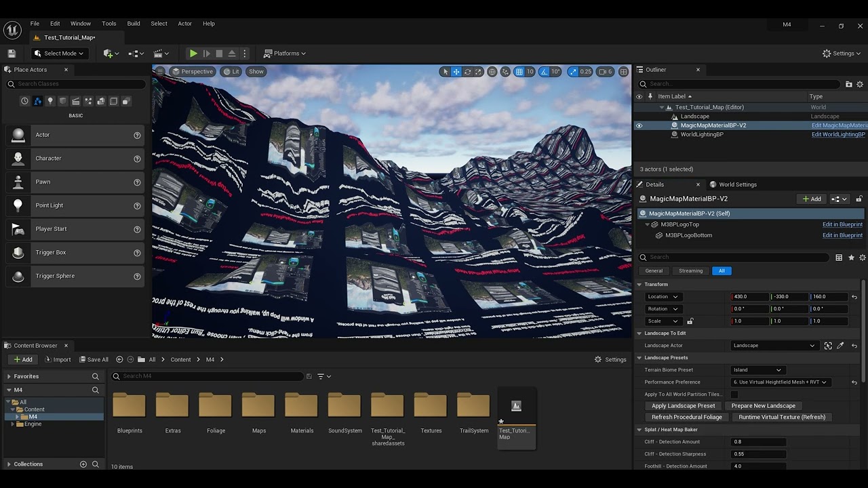Open the viewport layout maximize icon
Image resolution: width=868 pixels, height=488 pixels.
coord(623,72)
